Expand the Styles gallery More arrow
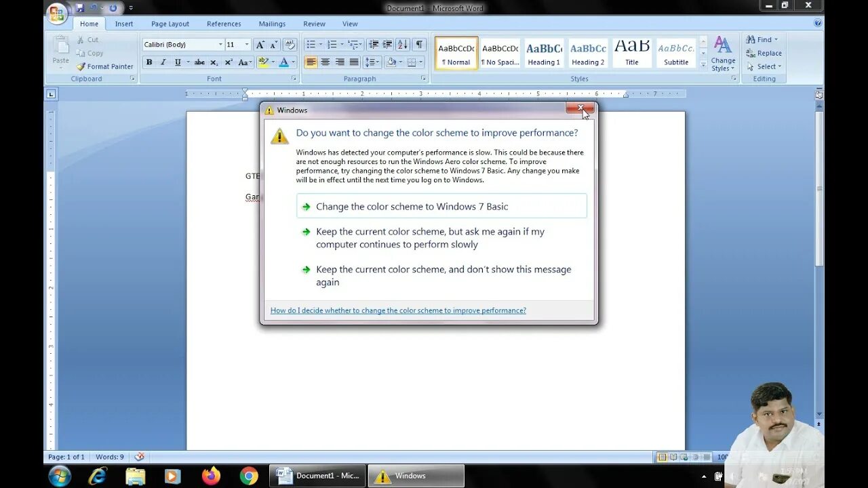The height and width of the screenshot is (488, 868). click(x=703, y=65)
